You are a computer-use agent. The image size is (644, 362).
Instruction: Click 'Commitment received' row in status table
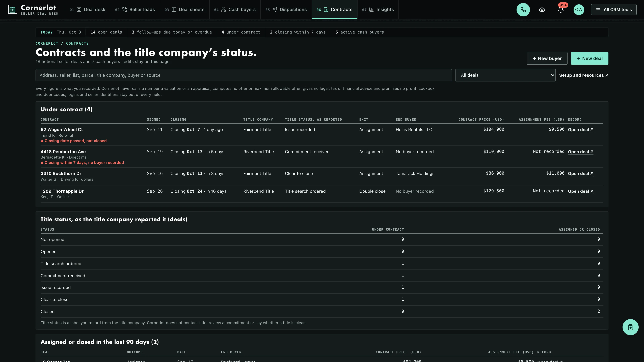tap(322, 276)
